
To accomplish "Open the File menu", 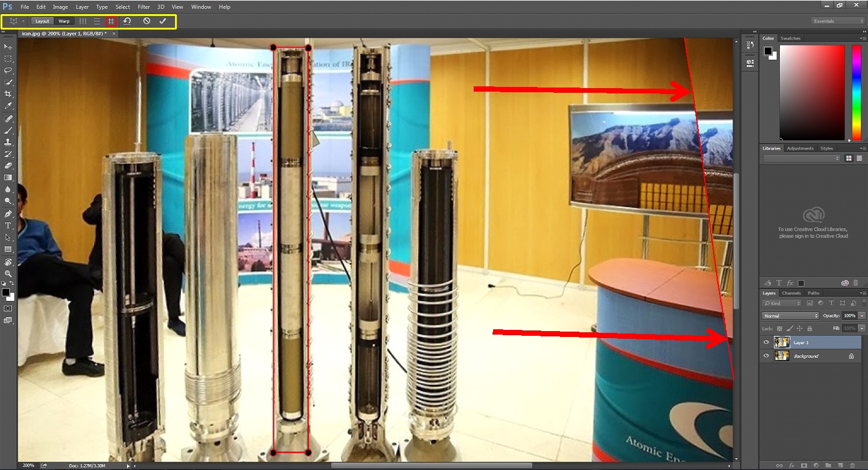I will click(25, 7).
